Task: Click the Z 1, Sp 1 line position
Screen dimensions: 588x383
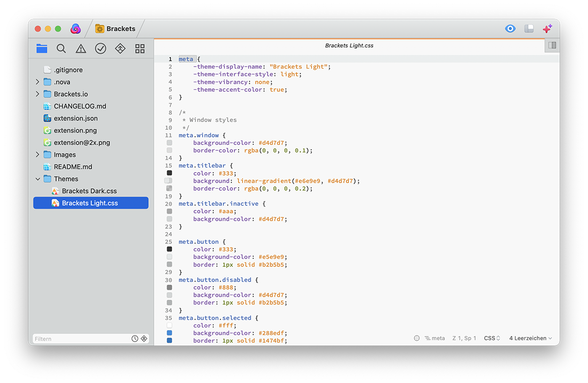Action: 464,338
